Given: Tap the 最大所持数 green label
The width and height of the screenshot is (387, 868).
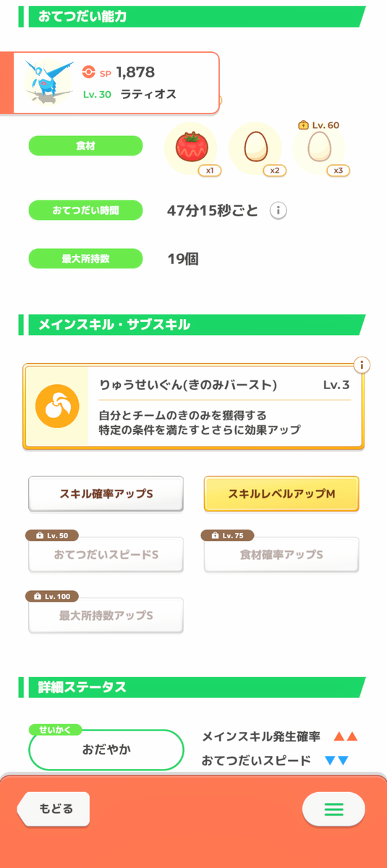Looking at the screenshot, I should tap(85, 258).
